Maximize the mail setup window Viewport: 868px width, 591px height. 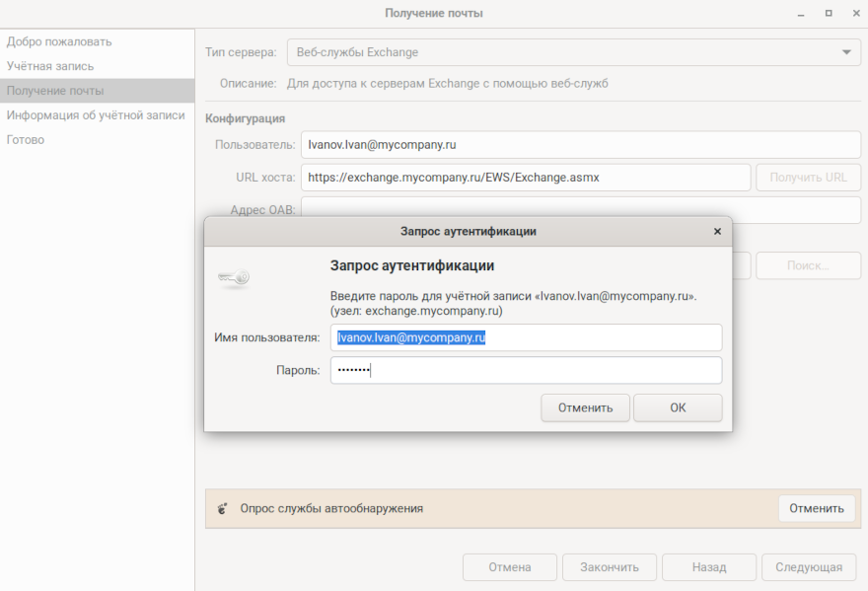click(x=829, y=13)
